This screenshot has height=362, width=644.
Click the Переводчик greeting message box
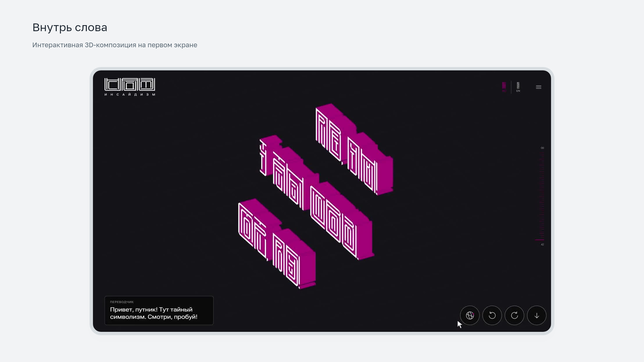159,310
